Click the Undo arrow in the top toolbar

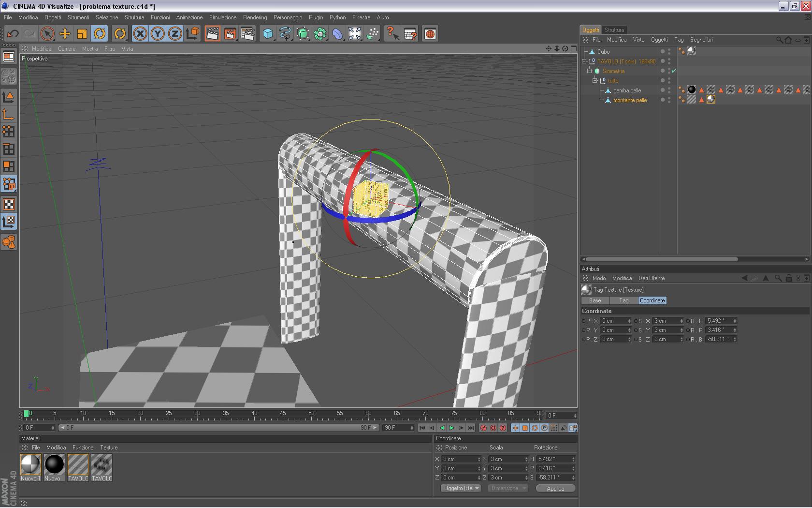coord(13,33)
